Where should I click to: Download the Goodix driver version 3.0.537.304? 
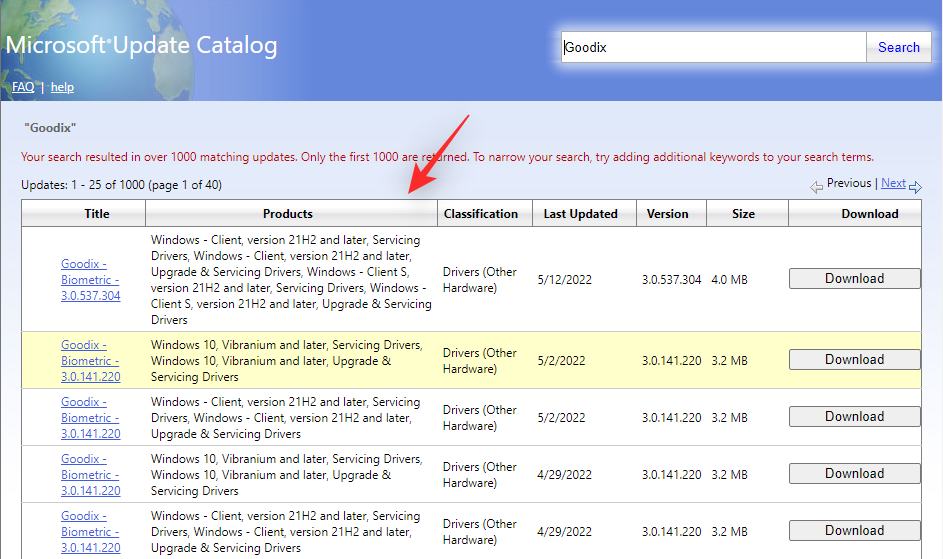tap(854, 279)
